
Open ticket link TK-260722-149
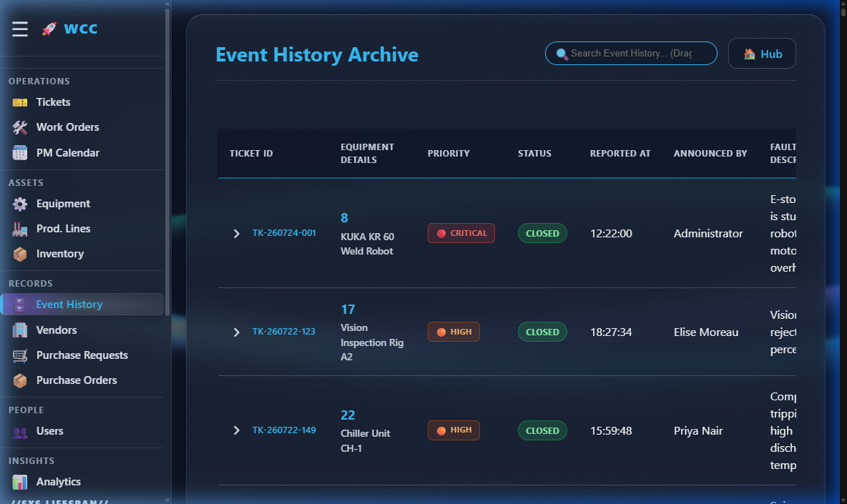tap(283, 430)
